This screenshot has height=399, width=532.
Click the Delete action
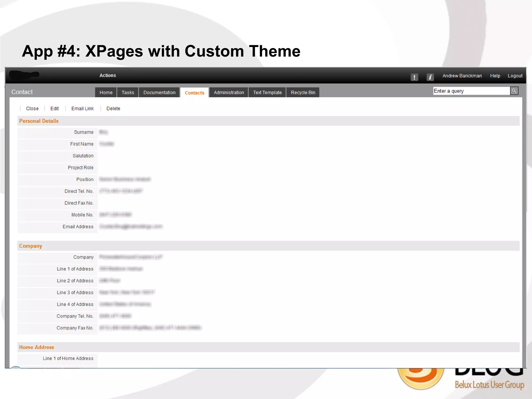tap(113, 109)
